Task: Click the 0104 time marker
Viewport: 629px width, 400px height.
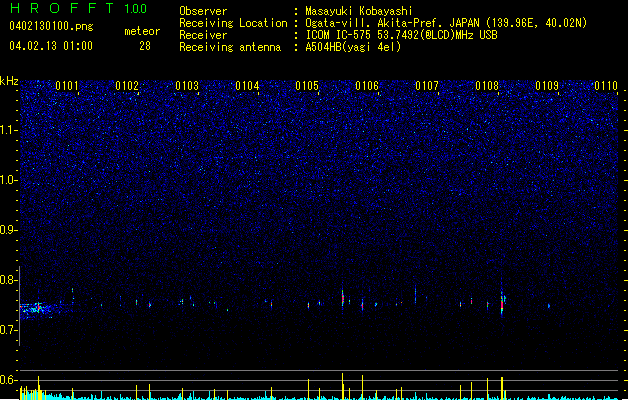Action: [247, 86]
